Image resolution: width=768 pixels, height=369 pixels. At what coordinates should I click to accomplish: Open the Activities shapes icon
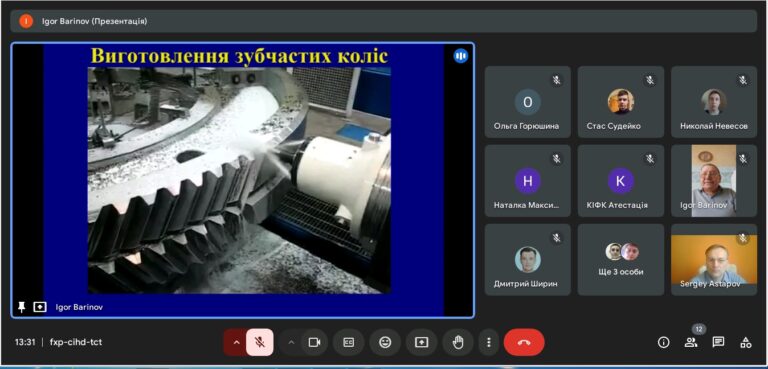click(745, 343)
